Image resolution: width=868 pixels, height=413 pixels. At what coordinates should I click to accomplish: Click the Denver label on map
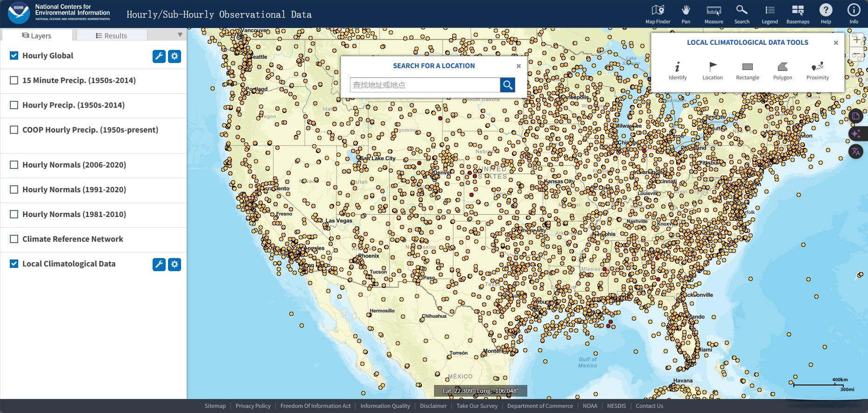tap(442, 173)
